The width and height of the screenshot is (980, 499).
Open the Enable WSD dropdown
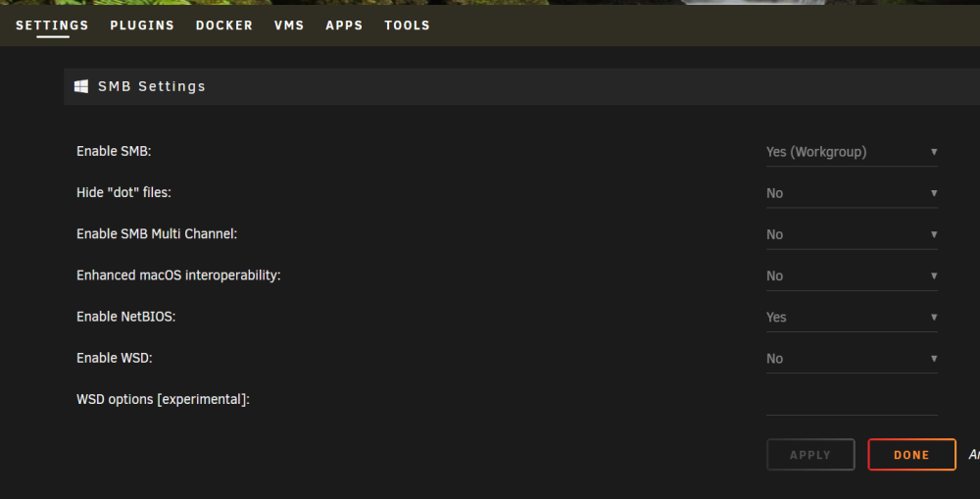click(852, 358)
